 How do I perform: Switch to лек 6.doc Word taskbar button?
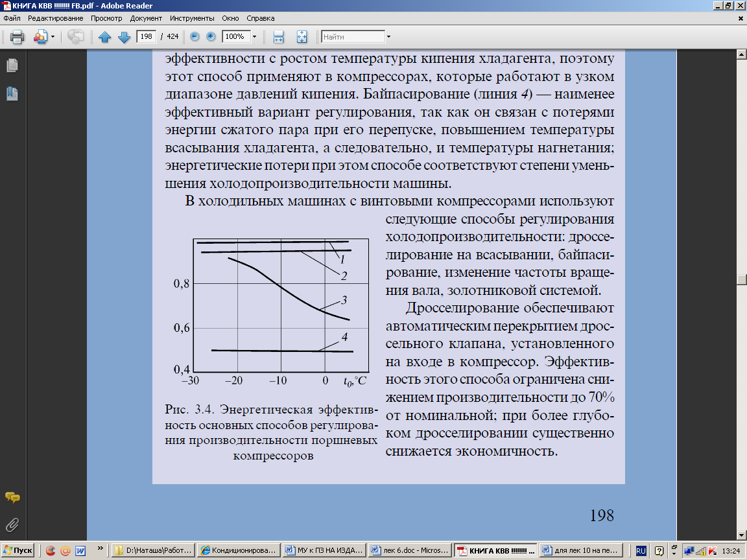click(410, 550)
